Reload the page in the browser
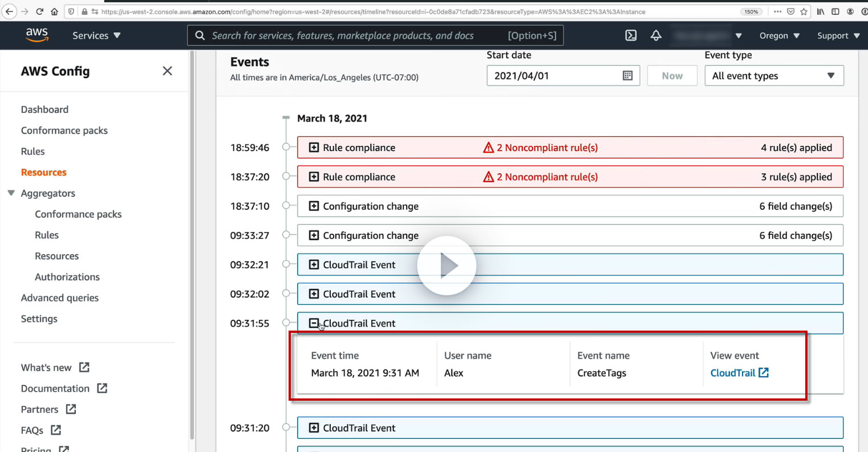Viewport: 868px width, 452px height. pyautogui.click(x=39, y=11)
